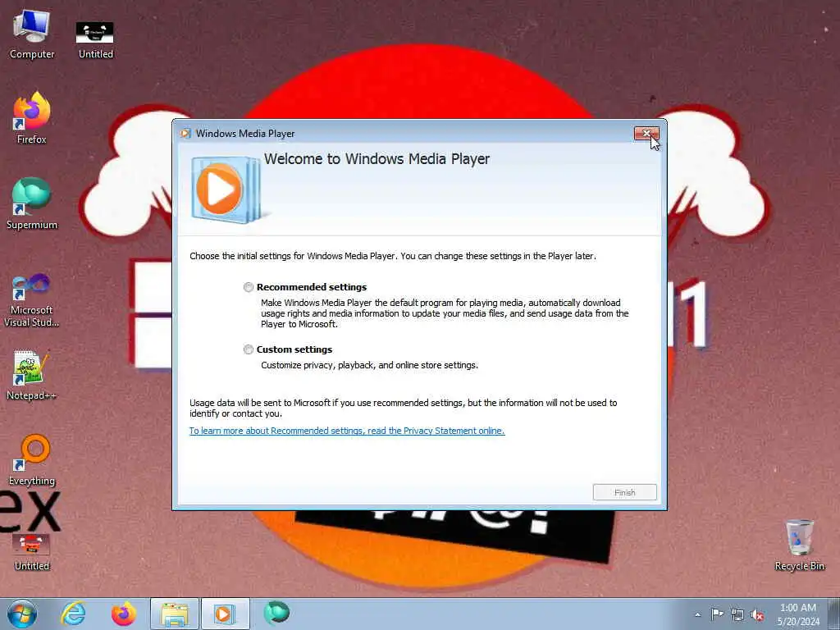Open the Action Center flag icon

[x=717, y=614]
